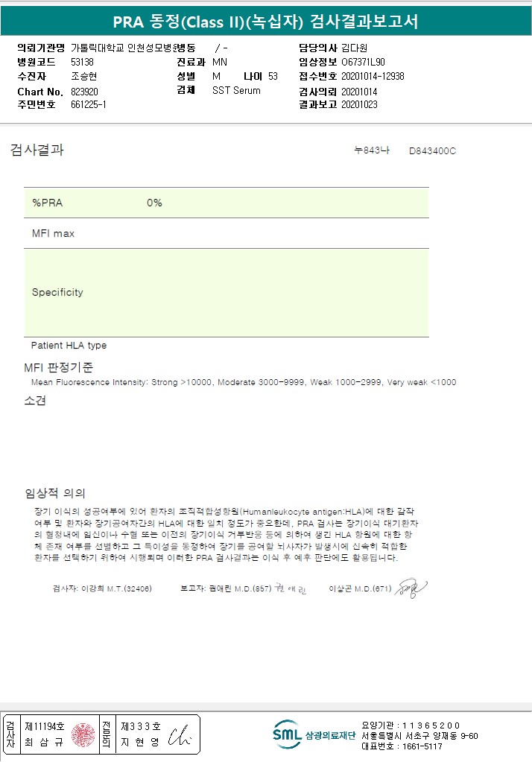The height and width of the screenshot is (762, 532).
Task: Click the red seal stamp in footer
Action: (x=83, y=734)
